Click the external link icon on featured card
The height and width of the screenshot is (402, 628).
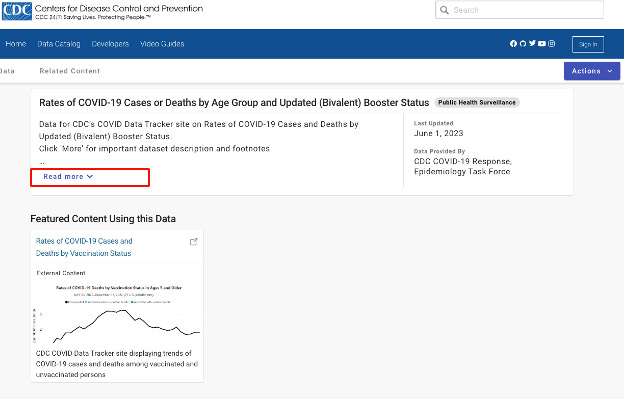point(195,243)
